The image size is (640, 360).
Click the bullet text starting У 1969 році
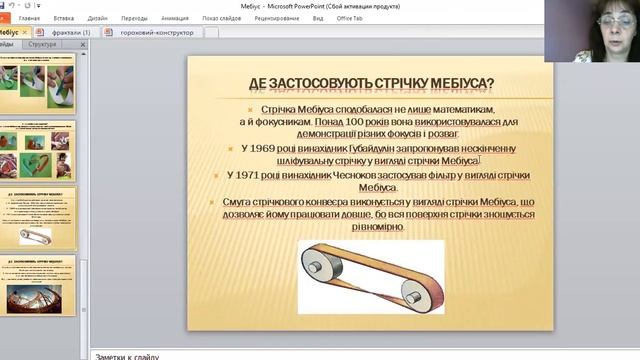pos(378,154)
